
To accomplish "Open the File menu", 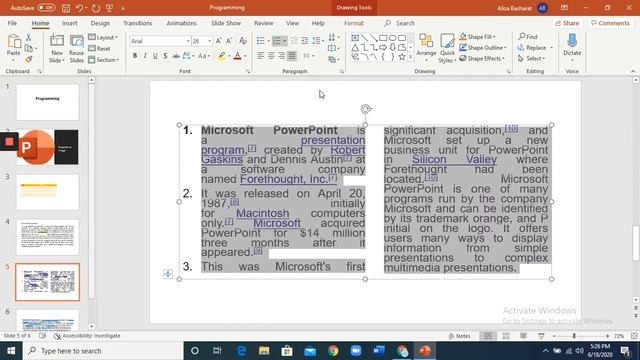I will coord(12,23).
